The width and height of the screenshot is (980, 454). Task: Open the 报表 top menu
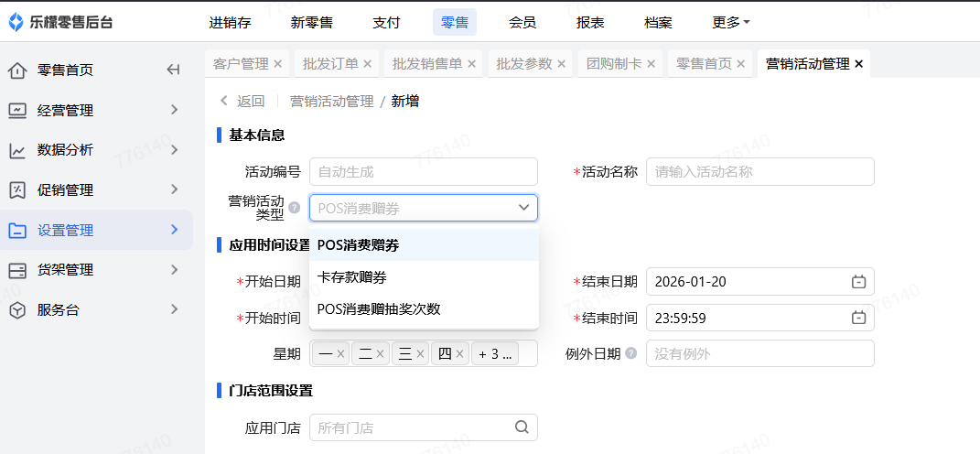click(x=590, y=23)
